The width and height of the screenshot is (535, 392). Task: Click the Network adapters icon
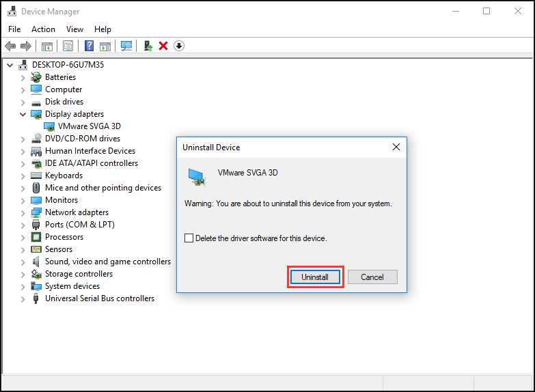[36, 212]
